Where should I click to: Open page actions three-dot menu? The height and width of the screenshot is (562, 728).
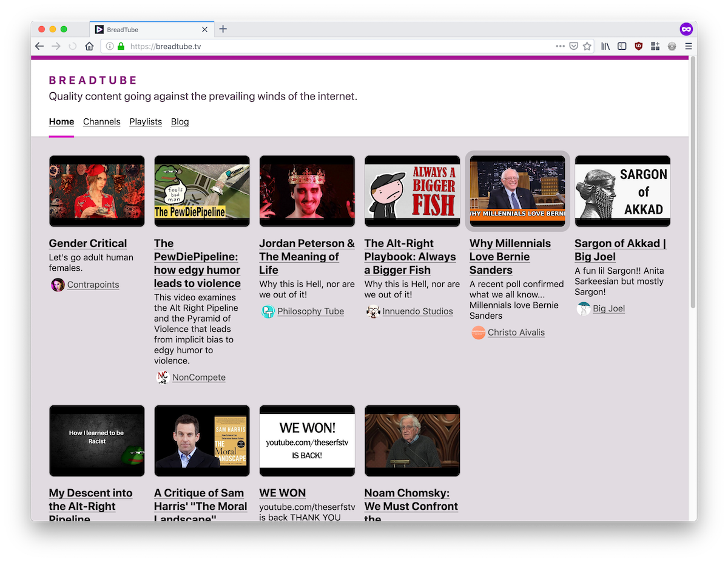[x=560, y=46]
